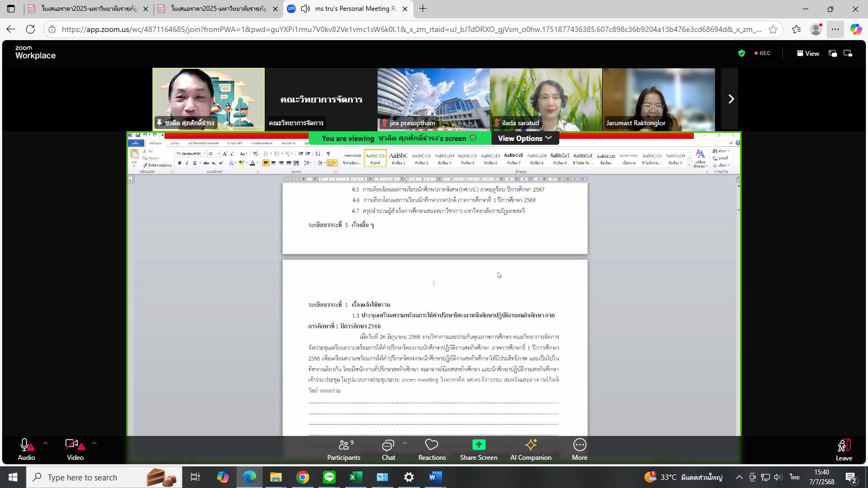Open the Chat panel
The width and height of the screenshot is (868, 488).
click(x=388, y=450)
